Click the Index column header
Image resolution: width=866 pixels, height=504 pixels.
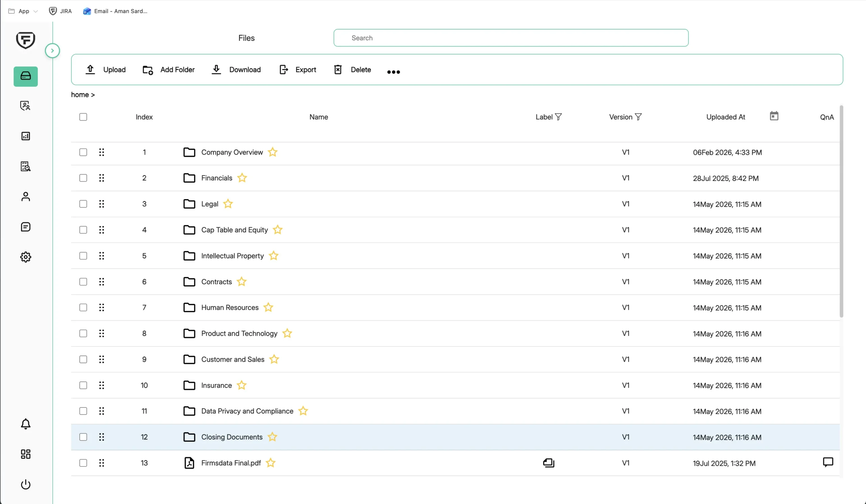[144, 117]
